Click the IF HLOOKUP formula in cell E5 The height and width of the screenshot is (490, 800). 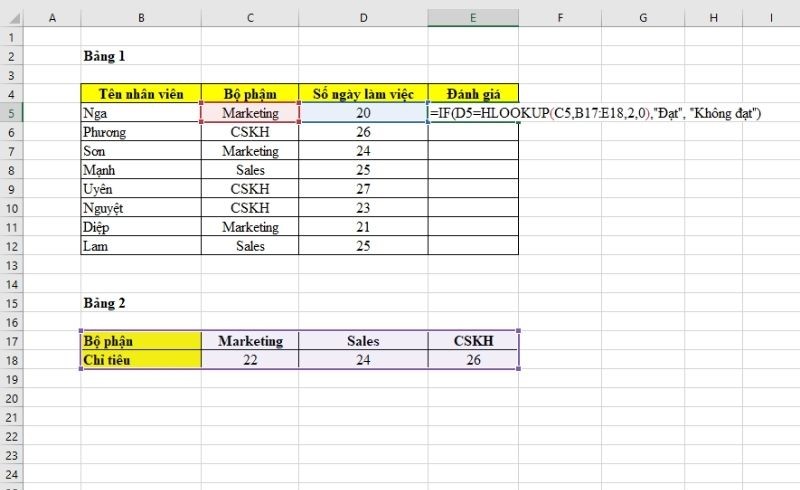tap(595, 114)
